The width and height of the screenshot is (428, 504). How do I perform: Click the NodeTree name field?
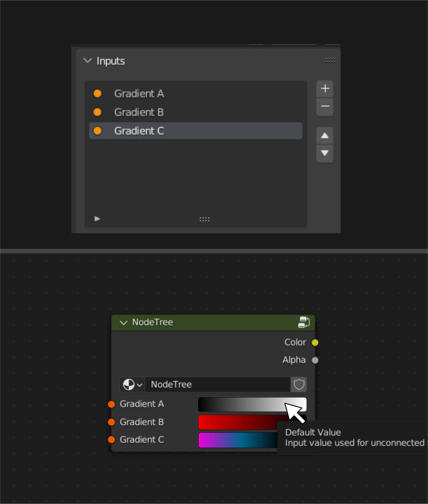pyautogui.click(x=218, y=385)
